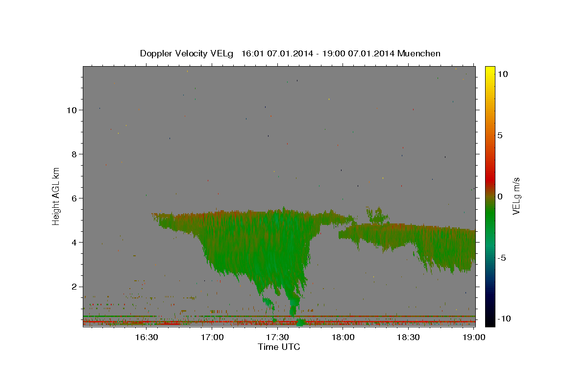The width and height of the screenshot is (588, 392).
Task: Click the 16:30 time tick label
Action: click(147, 337)
